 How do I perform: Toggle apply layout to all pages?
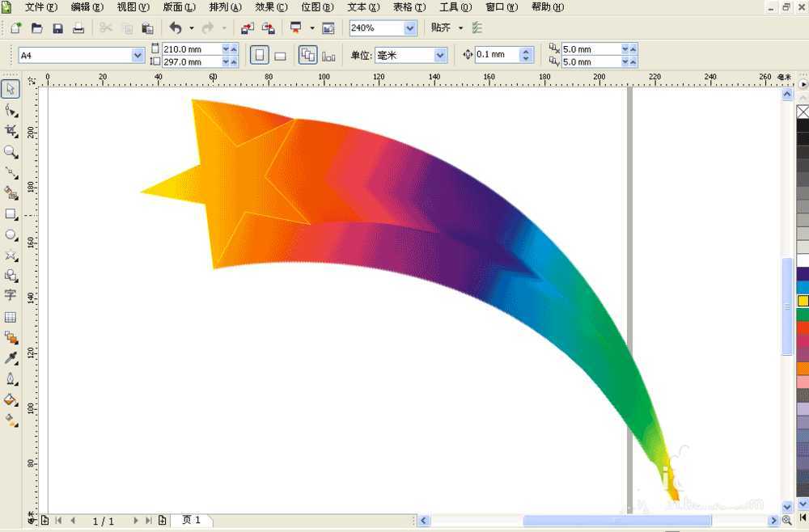coord(307,56)
